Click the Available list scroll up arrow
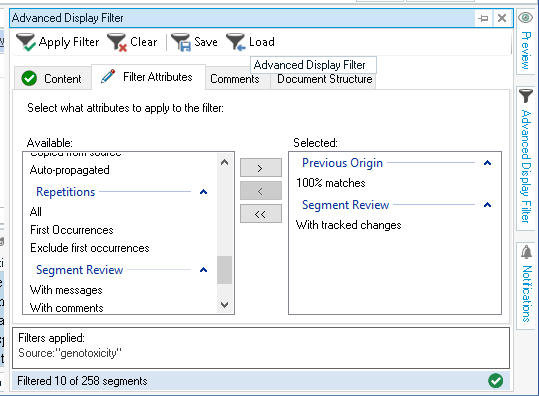The image size is (539, 396). [224, 162]
